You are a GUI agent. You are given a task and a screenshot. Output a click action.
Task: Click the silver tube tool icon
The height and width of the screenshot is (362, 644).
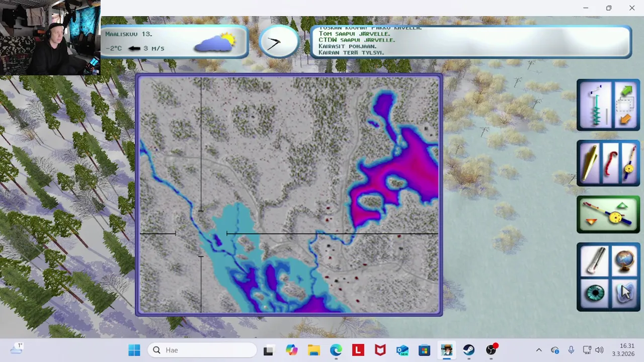click(x=595, y=262)
